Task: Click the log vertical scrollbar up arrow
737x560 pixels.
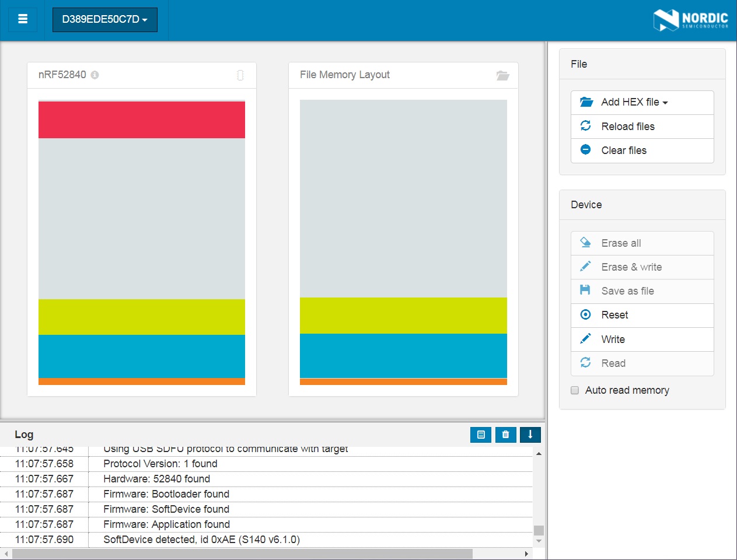Action: pos(539,453)
